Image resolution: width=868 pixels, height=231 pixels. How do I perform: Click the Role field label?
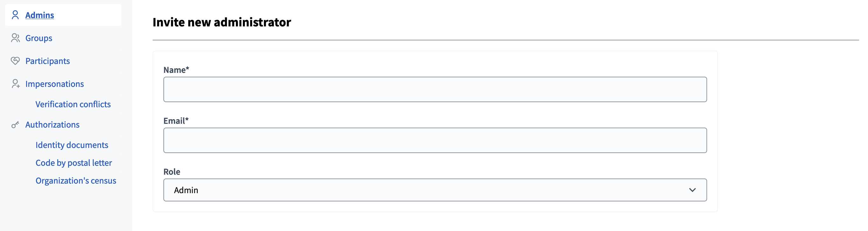172,171
